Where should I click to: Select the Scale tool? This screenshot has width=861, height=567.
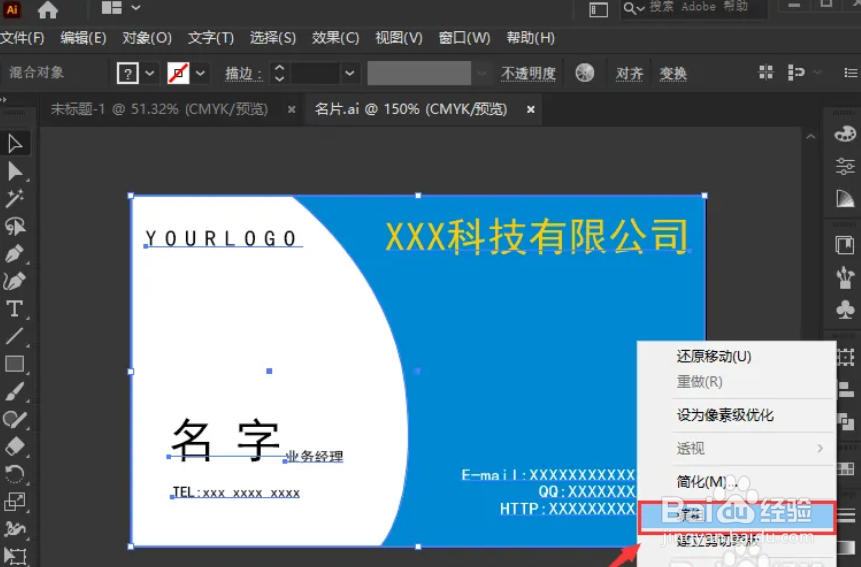(15, 501)
